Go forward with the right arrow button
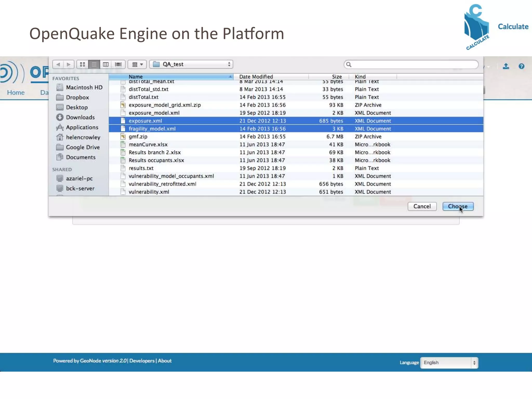The height and width of the screenshot is (399, 532). 69,64
